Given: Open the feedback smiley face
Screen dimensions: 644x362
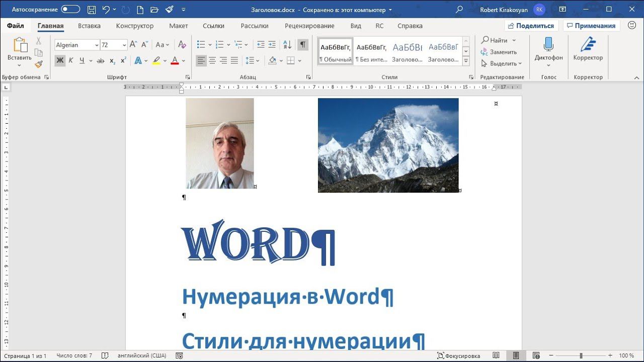Looking at the screenshot, I should pos(631,25).
